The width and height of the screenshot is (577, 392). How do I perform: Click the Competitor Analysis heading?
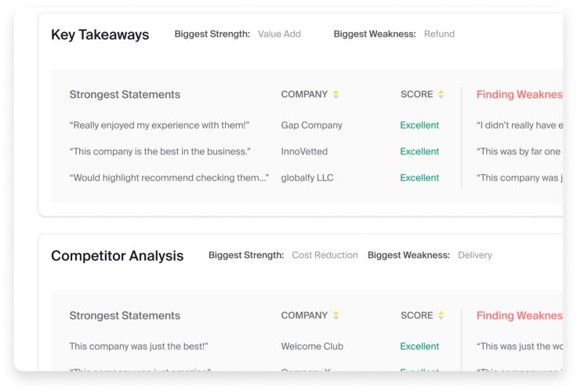[117, 256]
